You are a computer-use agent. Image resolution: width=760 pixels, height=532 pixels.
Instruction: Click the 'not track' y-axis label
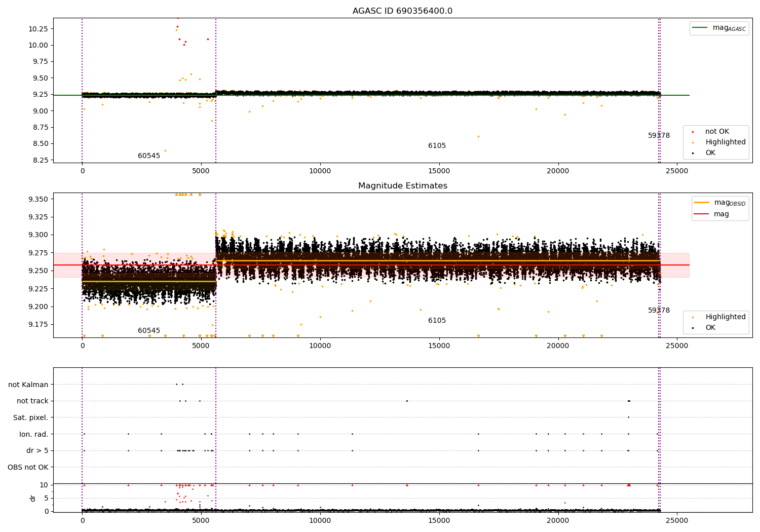coord(32,401)
